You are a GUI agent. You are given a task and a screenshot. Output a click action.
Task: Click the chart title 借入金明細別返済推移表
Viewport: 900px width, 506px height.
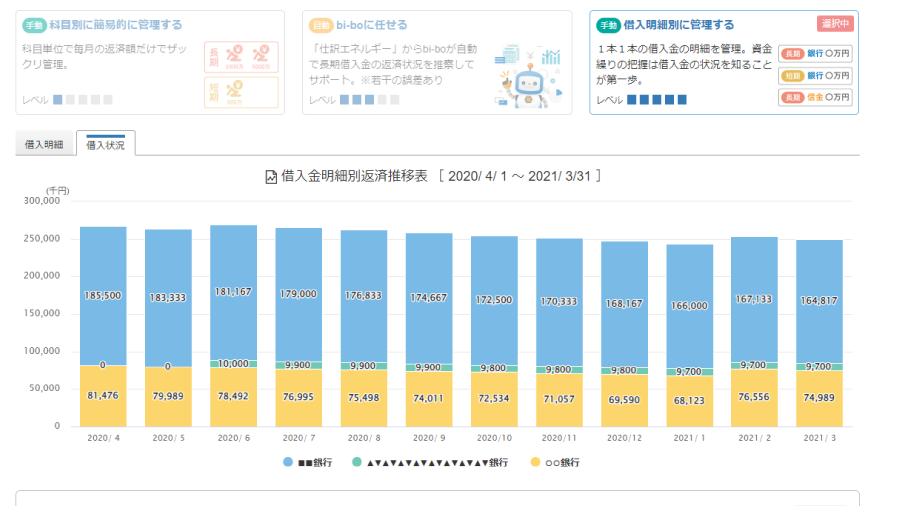click(x=354, y=177)
